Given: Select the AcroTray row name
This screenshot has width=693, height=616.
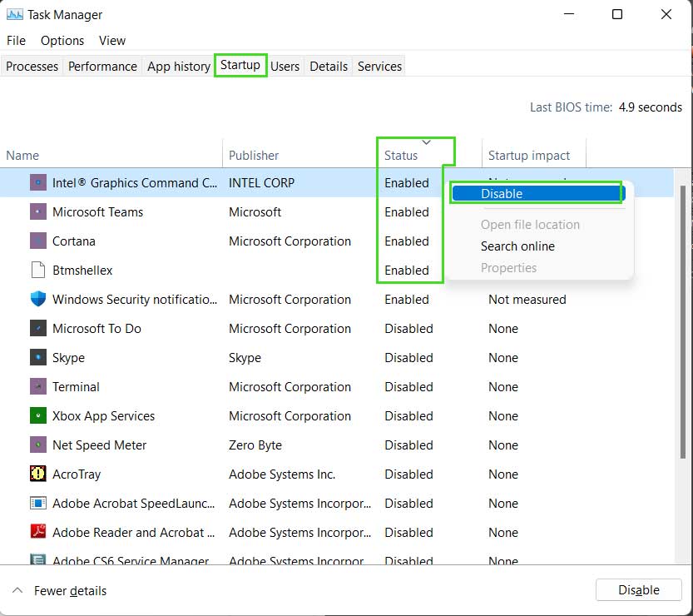Looking at the screenshot, I should click(77, 474).
